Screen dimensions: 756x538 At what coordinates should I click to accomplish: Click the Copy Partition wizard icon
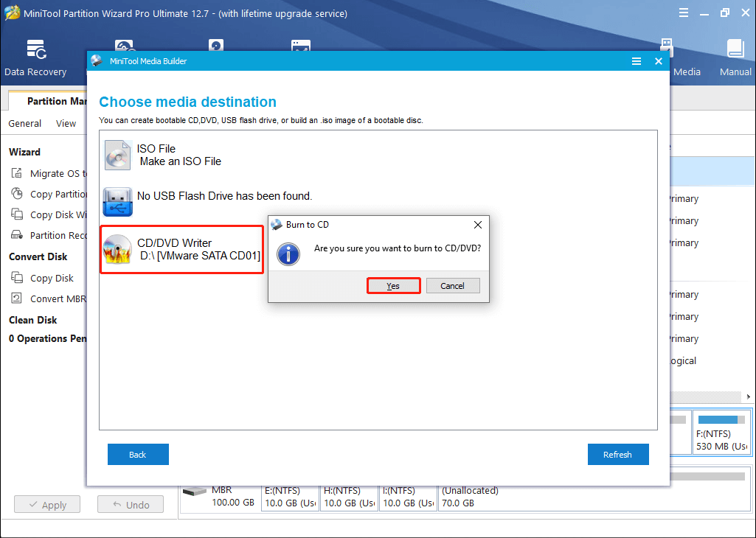point(17,194)
